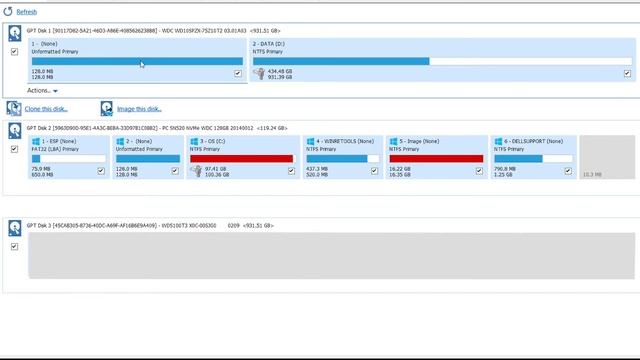Click FAT32 (LBA) Primary text on ESP
640x360 pixels.
[x=55, y=149]
